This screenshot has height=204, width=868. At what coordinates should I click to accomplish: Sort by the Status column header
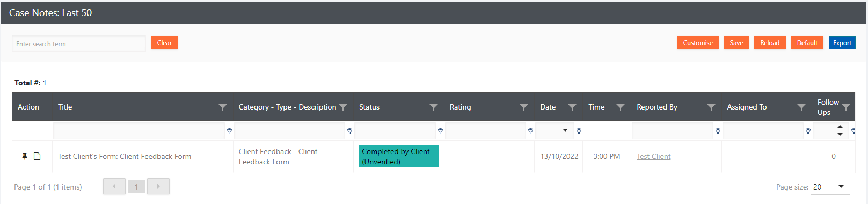coord(369,107)
